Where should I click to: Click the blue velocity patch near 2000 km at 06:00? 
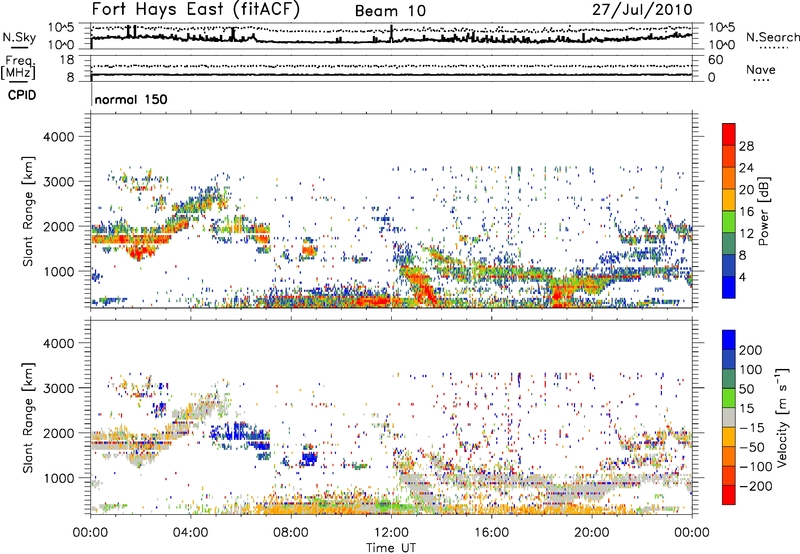point(240,433)
